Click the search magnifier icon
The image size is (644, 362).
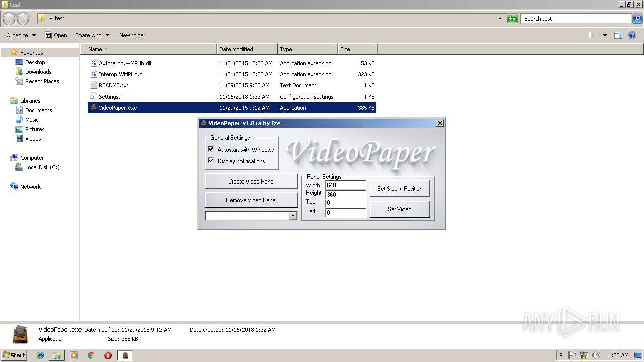point(637,19)
